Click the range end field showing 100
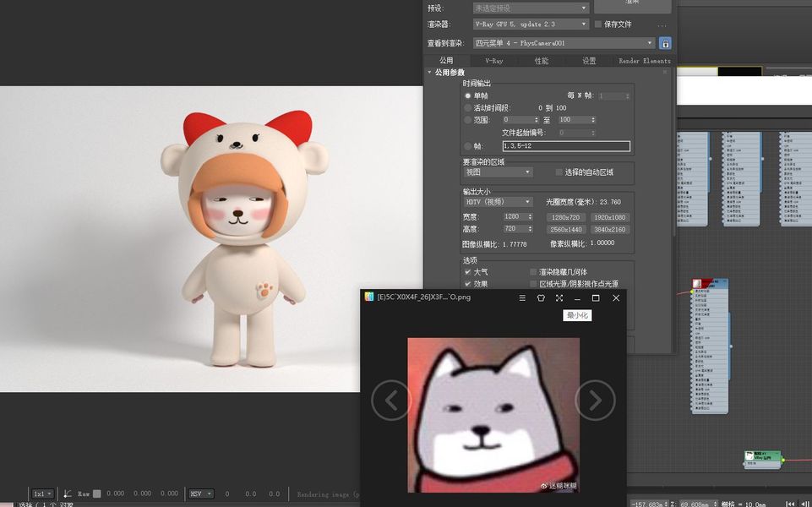 576,120
